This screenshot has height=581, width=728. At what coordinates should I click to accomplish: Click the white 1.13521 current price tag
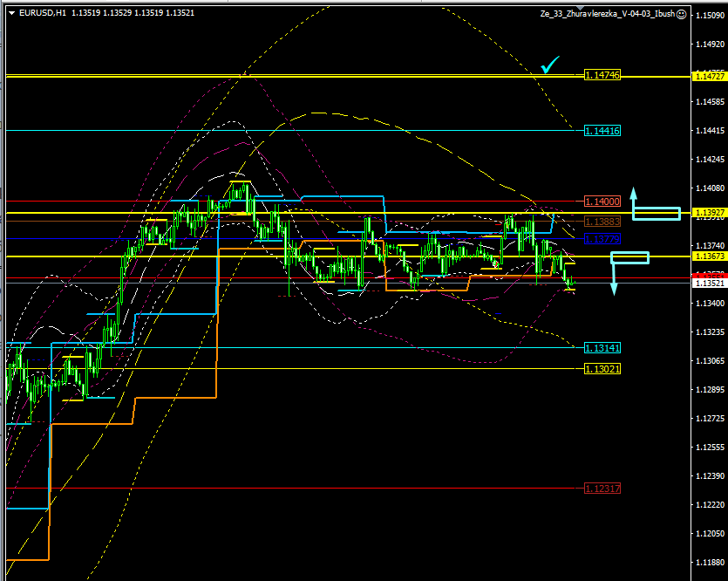coord(710,283)
